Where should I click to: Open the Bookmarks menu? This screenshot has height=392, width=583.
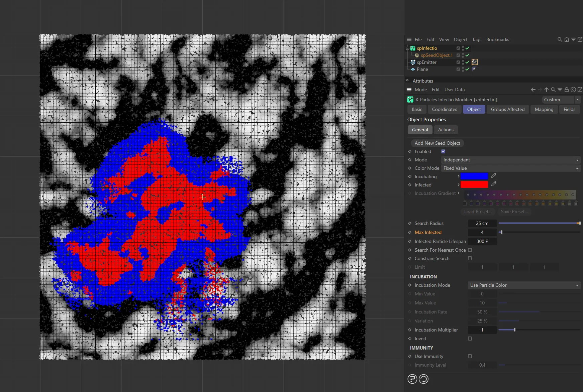pyautogui.click(x=497, y=39)
